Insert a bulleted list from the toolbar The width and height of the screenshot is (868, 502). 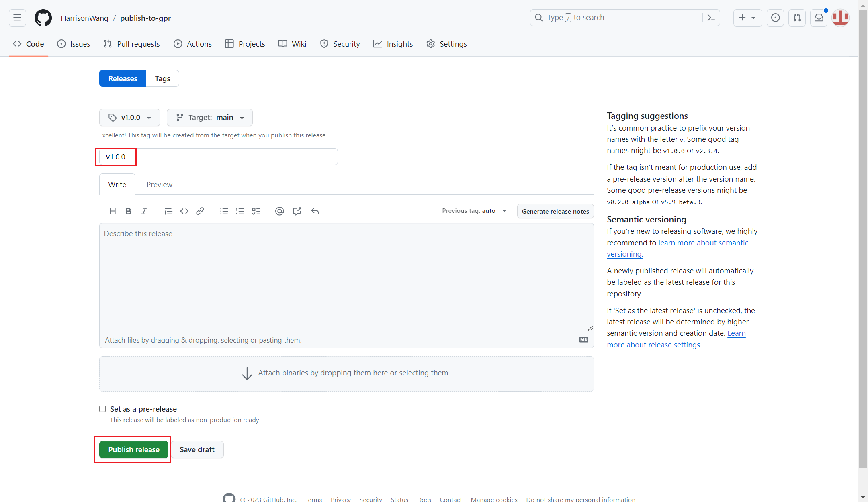pos(224,211)
